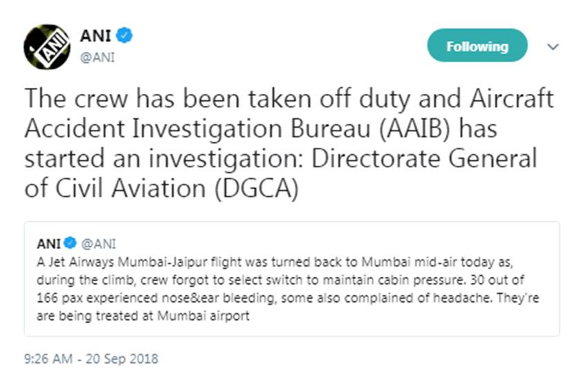Toggle the Following button
The image size is (588, 378).
(x=477, y=46)
